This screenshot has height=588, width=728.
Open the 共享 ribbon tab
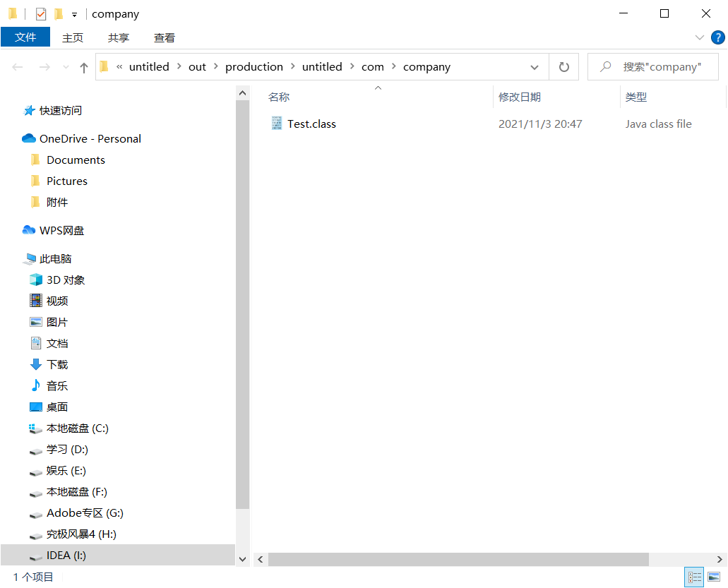point(119,37)
